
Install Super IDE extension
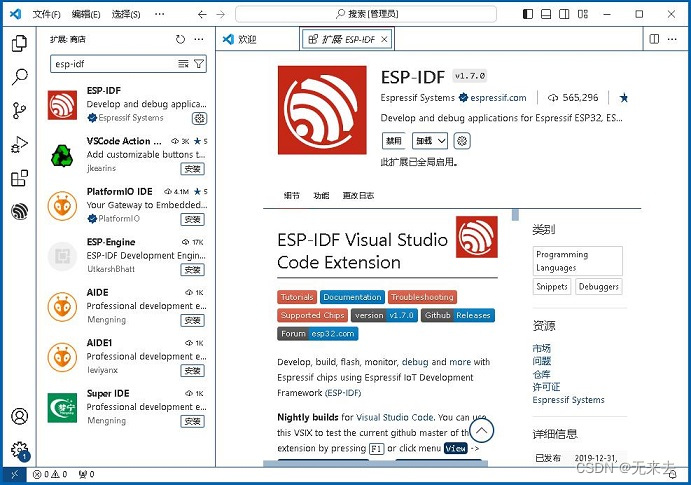pyautogui.click(x=193, y=422)
